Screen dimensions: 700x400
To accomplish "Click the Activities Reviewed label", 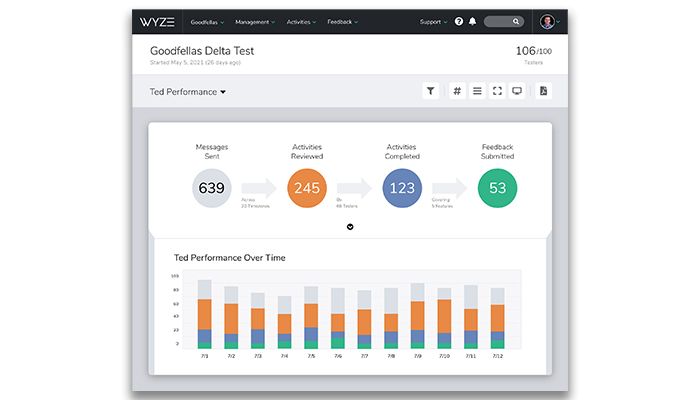I will click(x=307, y=151).
